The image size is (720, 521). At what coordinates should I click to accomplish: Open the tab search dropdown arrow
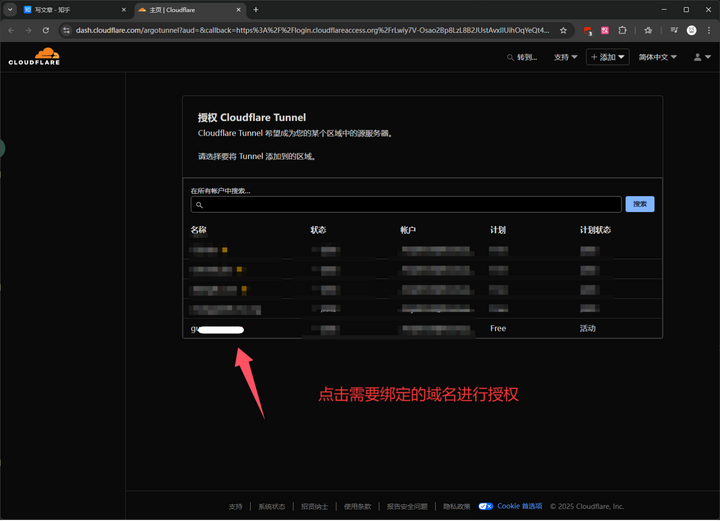[10, 10]
